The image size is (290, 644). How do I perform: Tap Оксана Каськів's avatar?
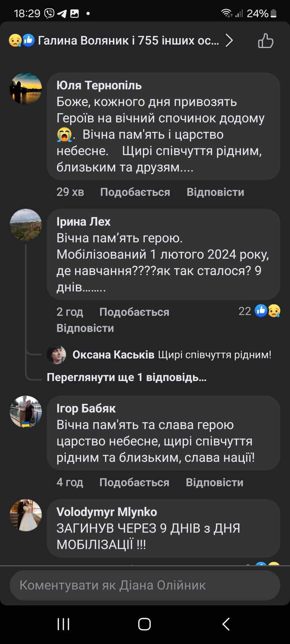[x=56, y=355]
